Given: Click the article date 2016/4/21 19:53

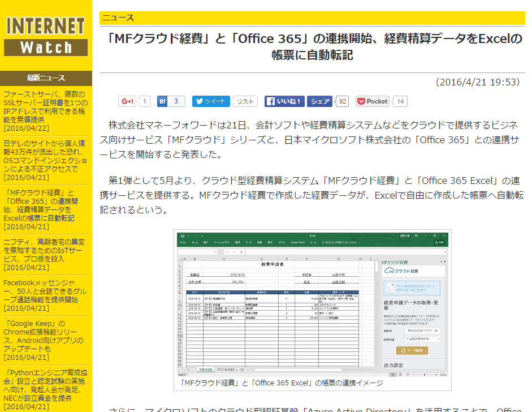Looking at the screenshot, I should tap(478, 82).
